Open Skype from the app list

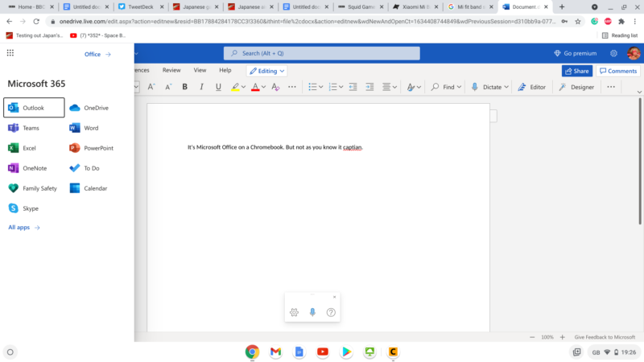coord(23,208)
